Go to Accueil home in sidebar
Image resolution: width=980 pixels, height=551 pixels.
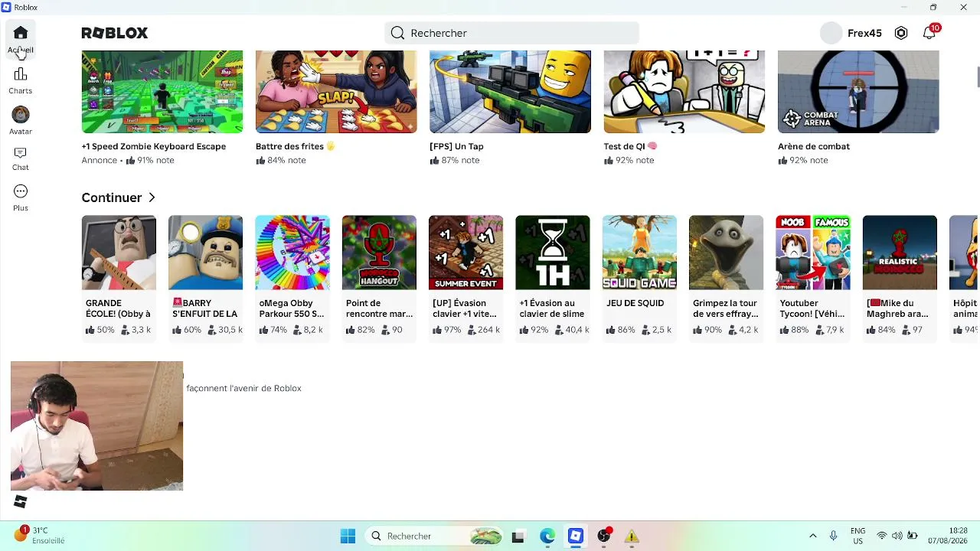21,40
